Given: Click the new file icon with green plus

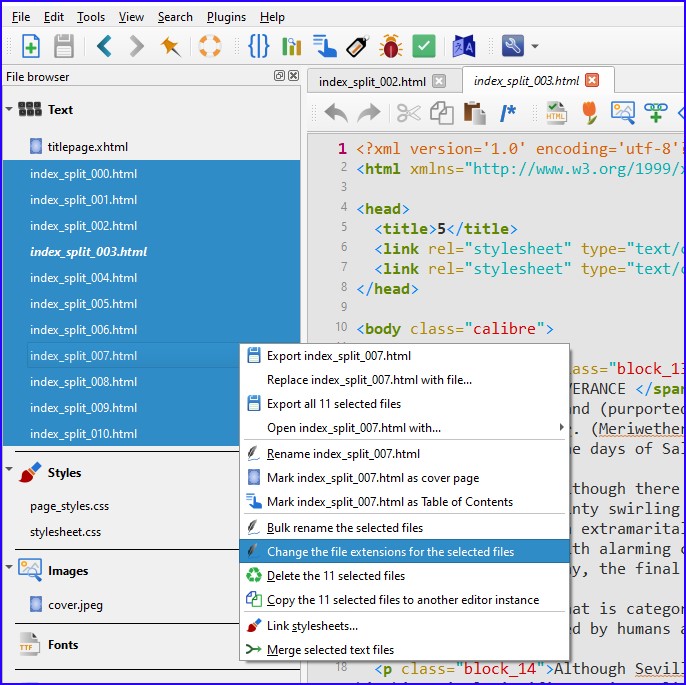Looking at the screenshot, I should point(31,46).
